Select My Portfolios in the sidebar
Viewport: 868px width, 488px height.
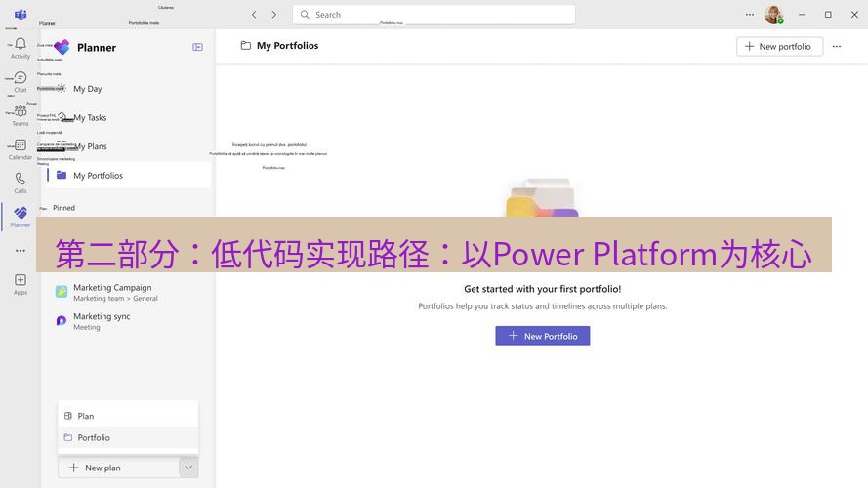click(x=127, y=175)
